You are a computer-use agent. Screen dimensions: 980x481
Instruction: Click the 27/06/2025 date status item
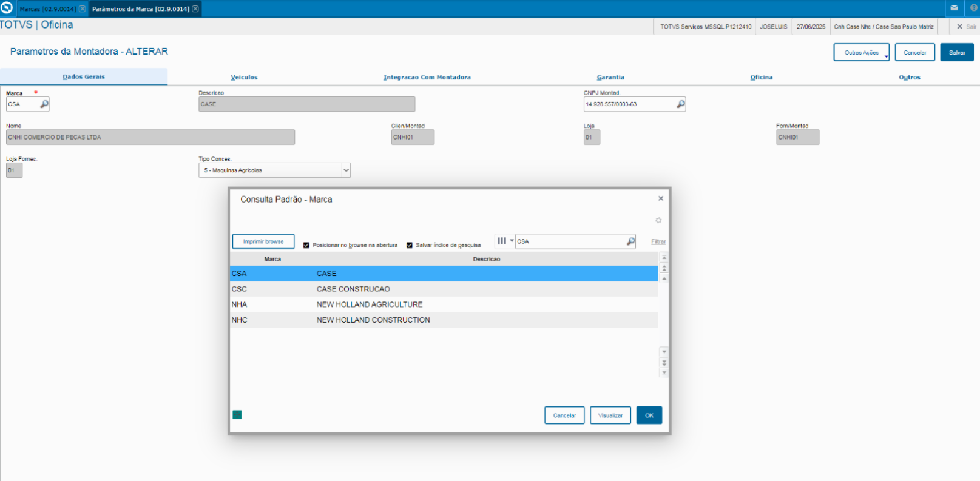pyautogui.click(x=811, y=27)
